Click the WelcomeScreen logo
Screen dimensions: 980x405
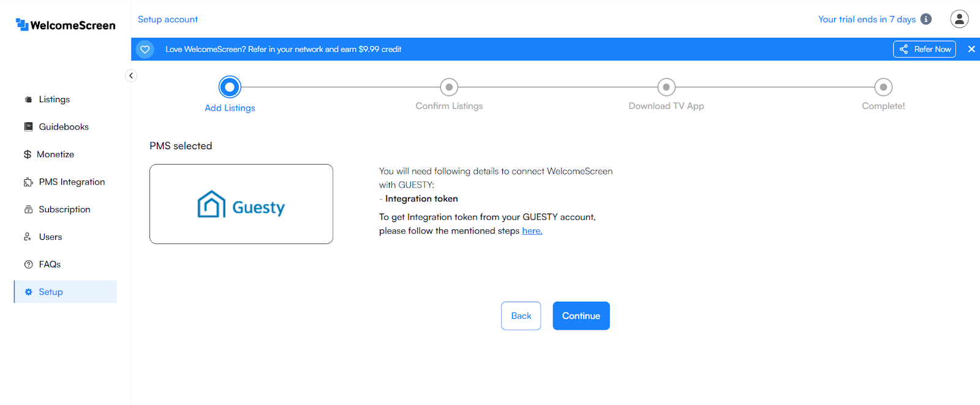pyautogui.click(x=66, y=25)
